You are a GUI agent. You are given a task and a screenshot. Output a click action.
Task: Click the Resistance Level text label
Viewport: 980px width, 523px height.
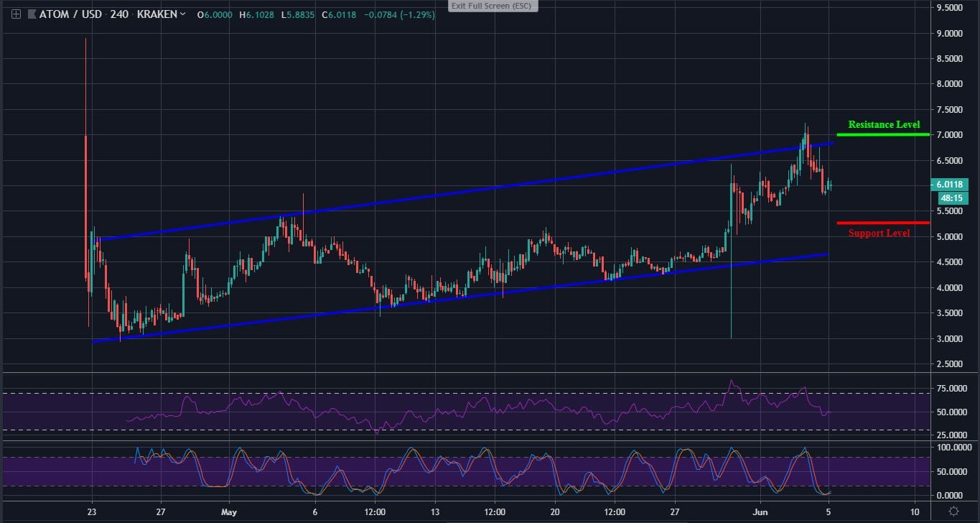click(884, 124)
